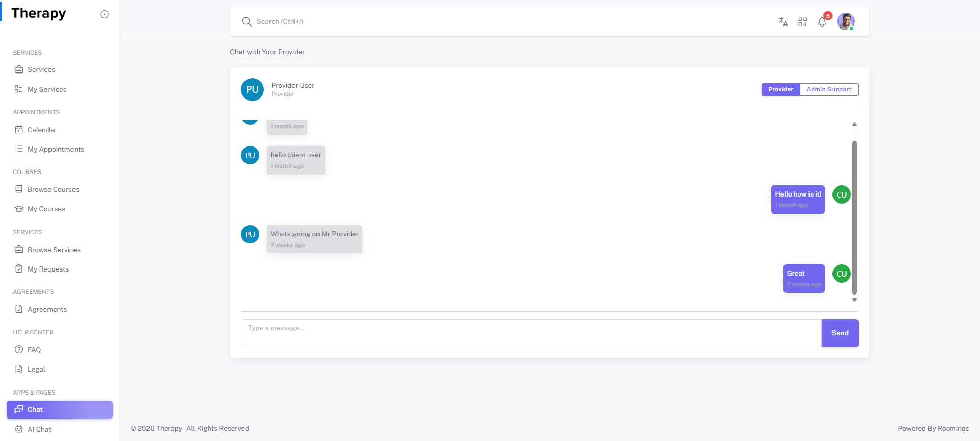The image size is (980, 441).
Task: Click the Calendar icon in the sidebar
Action: (19, 129)
